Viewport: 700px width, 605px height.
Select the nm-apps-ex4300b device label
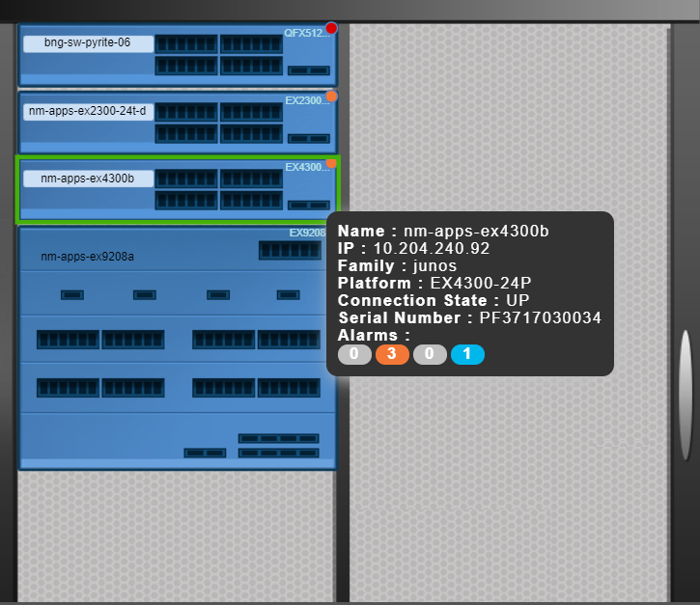point(88,179)
